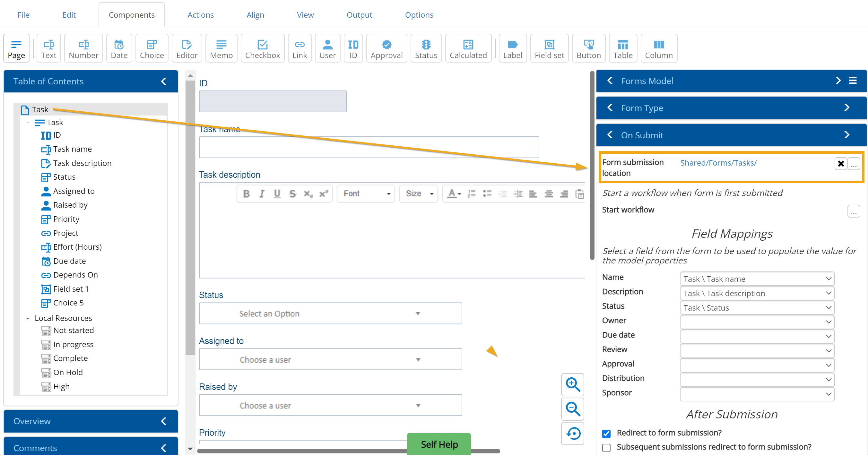Insert a Calculated field component
Viewport: 868px width, 455px height.
[468, 48]
